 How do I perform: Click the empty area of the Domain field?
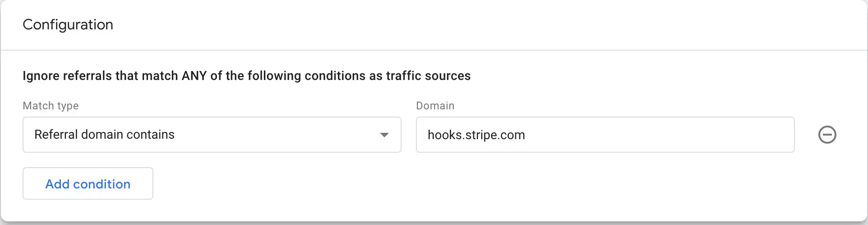pyautogui.click(x=659, y=135)
